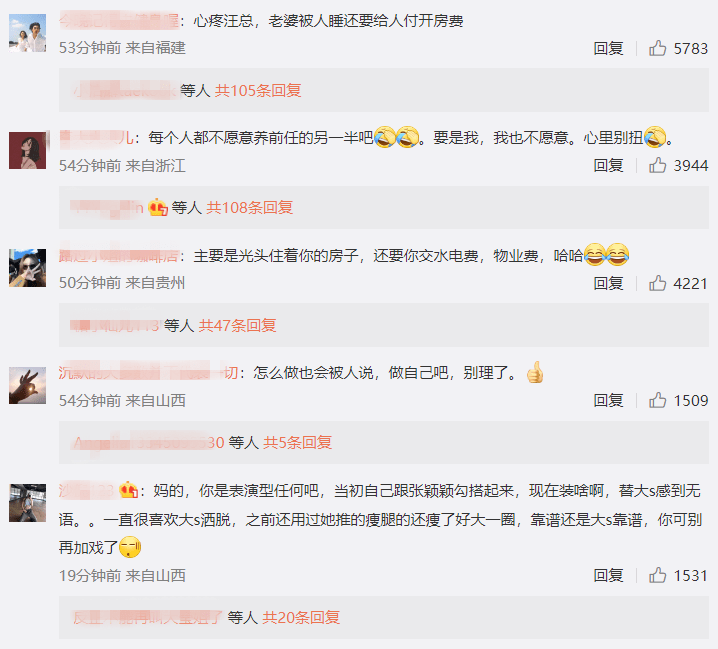The width and height of the screenshot is (718, 649).
Task: Open the hand-silhouette sunset avatar
Action: pos(27,385)
